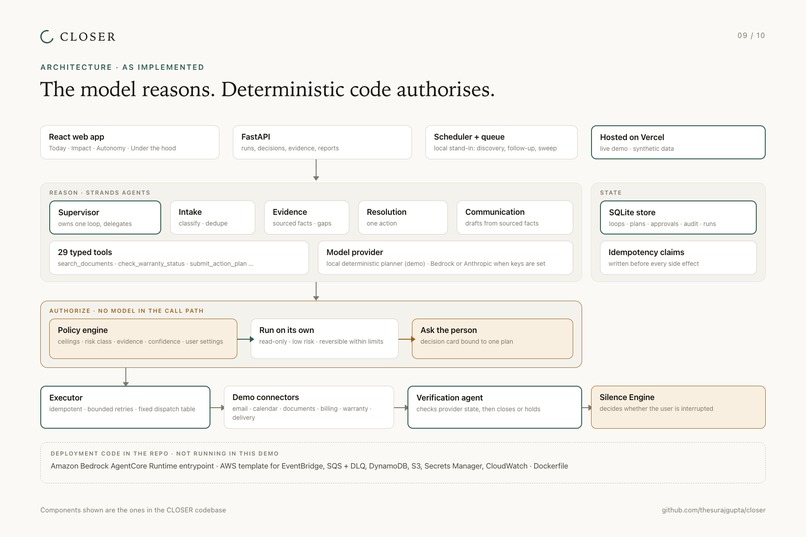Click the Amazon Bedrock AgentCore Runtime line
806x537 pixels.
coord(309,466)
